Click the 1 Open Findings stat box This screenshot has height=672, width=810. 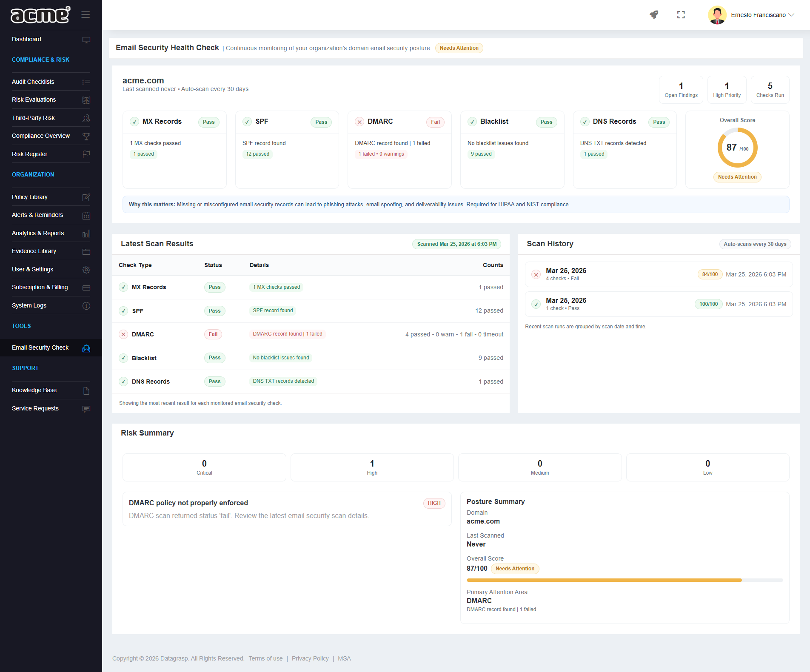pos(681,90)
